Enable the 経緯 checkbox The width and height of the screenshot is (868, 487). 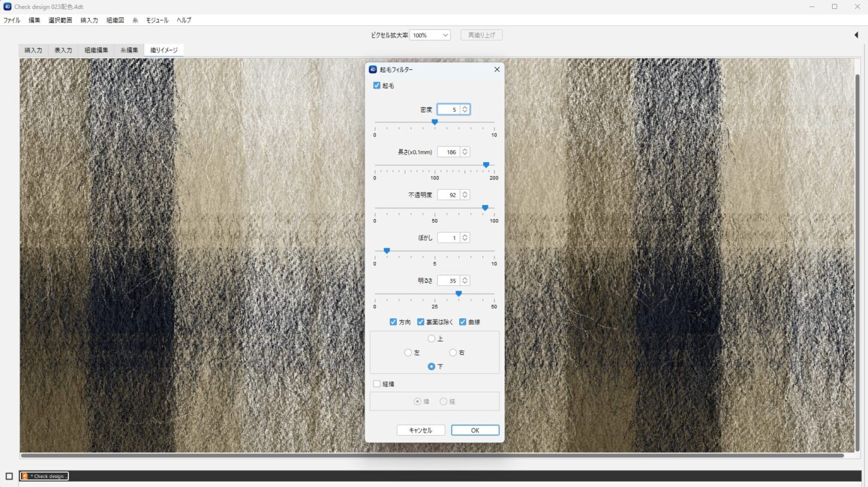click(x=377, y=383)
